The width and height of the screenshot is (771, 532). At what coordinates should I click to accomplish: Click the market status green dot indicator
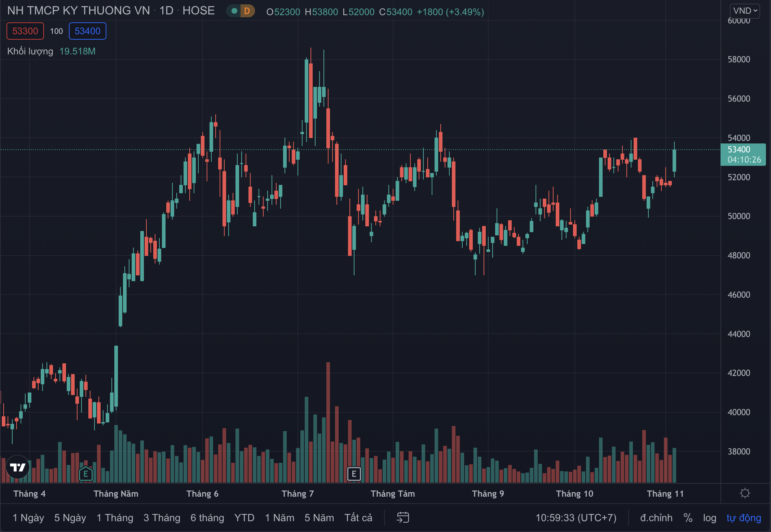pyautogui.click(x=234, y=11)
